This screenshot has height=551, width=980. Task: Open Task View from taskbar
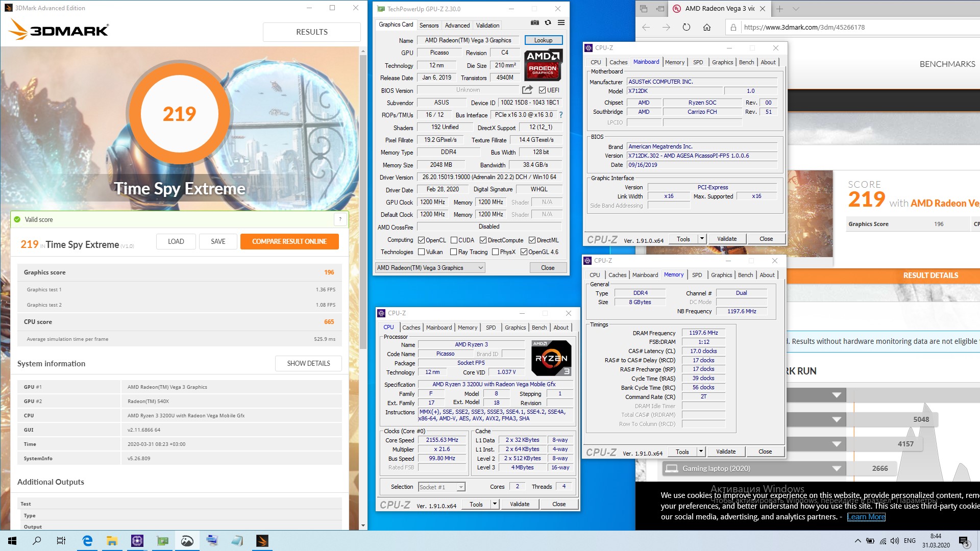(x=61, y=541)
